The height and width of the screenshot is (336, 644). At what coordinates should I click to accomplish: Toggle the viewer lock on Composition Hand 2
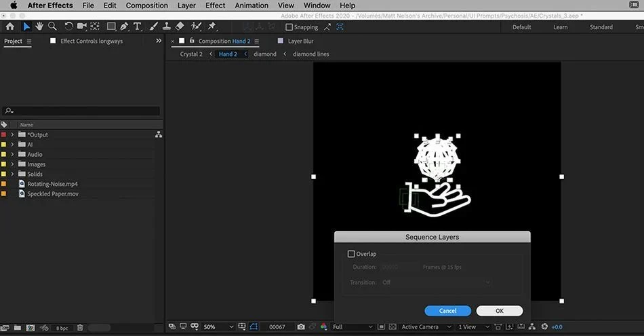pyautogui.click(x=192, y=41)
